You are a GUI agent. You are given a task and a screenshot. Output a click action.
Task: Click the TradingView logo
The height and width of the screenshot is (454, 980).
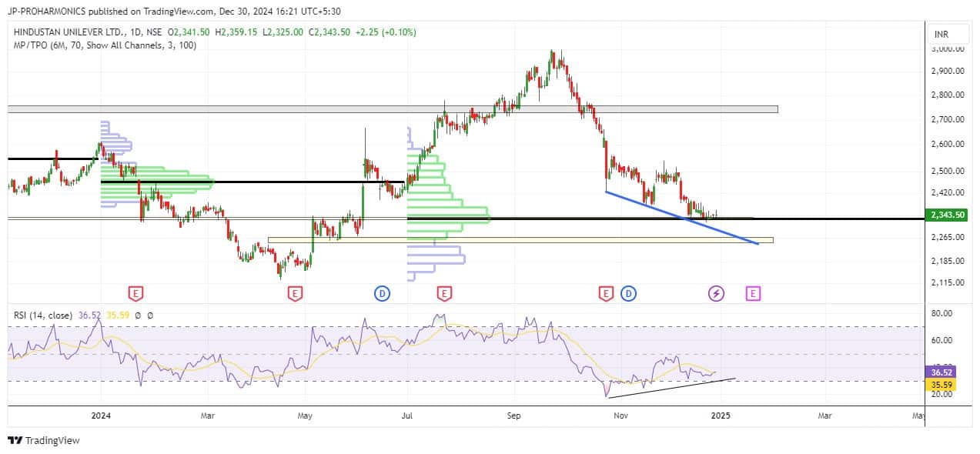[44, 440]
